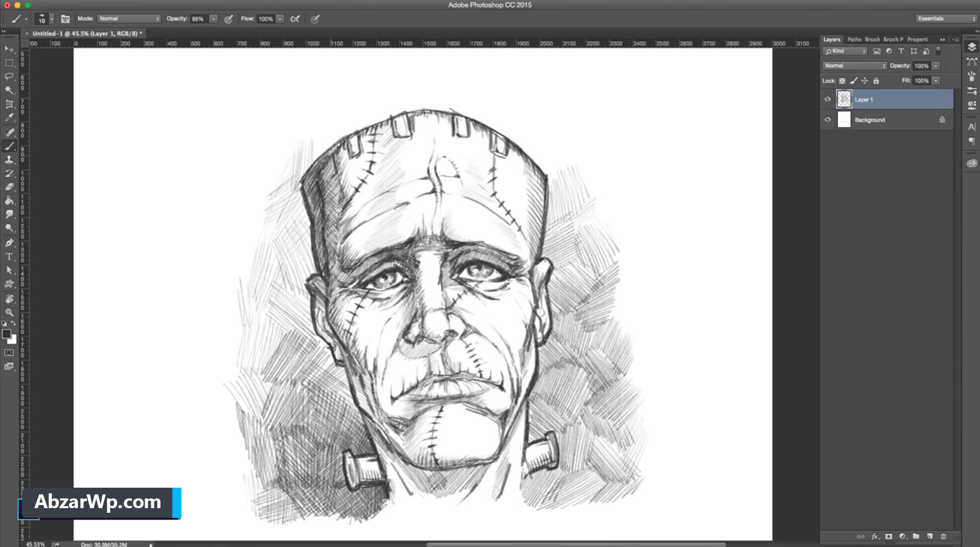Screen dimensions: 980x547
Task: Open the brush panel toggle icon
Action: 65,19
